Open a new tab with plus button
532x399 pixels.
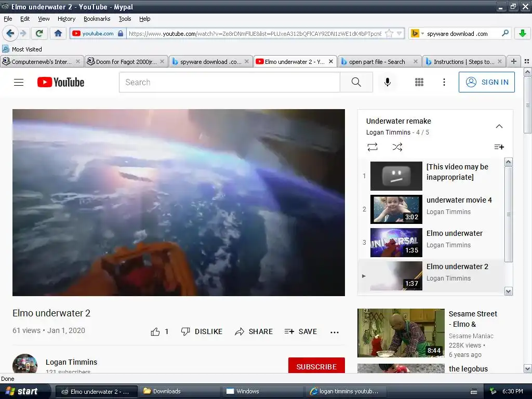(514, 61)
